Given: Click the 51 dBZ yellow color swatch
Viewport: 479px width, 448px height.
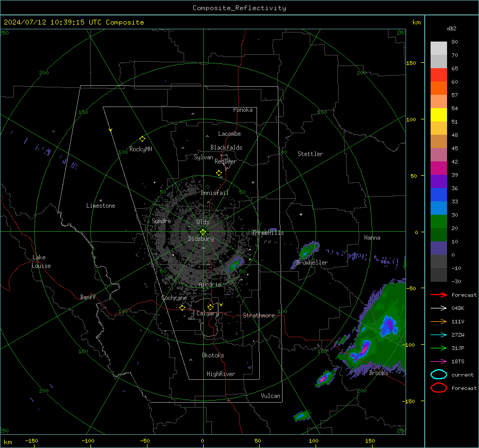Looking at the screenshot, I should (439, 115).
